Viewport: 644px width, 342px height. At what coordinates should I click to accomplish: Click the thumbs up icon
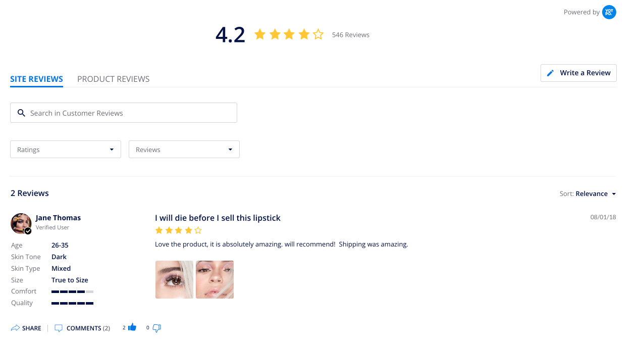pyautogui.click(x=132, y=327)
